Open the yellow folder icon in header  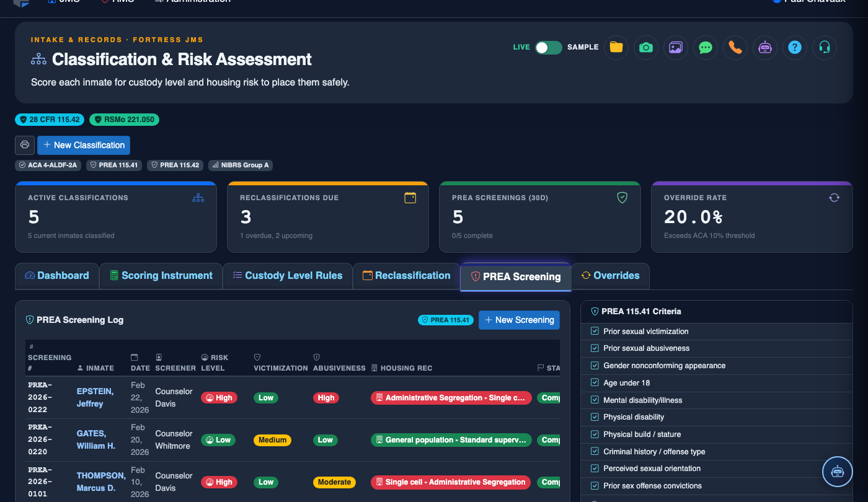[x=616, y=48]
